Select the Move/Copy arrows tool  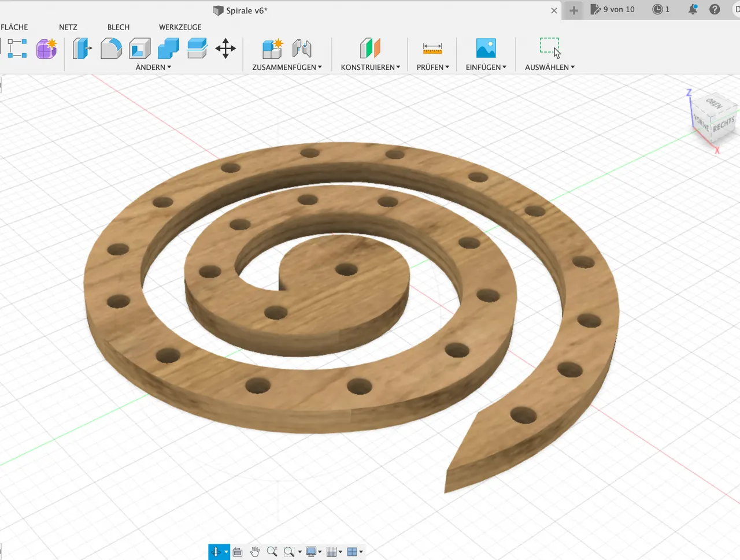[225, 49]
